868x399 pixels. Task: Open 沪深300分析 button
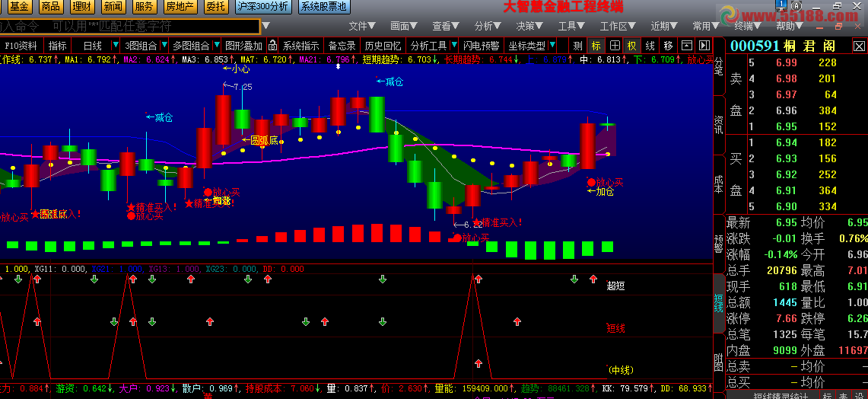[263, 7]
